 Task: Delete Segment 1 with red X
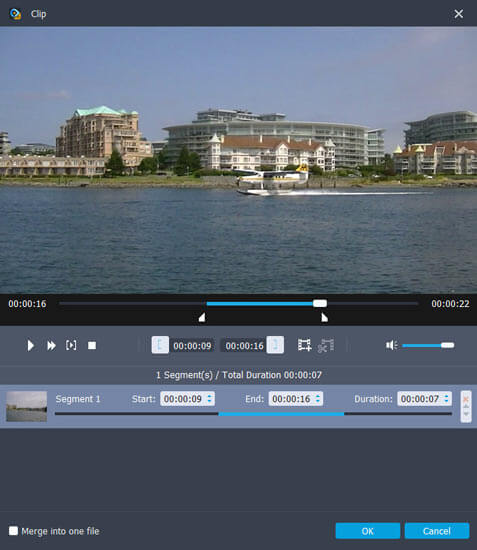tap(466, 399)
